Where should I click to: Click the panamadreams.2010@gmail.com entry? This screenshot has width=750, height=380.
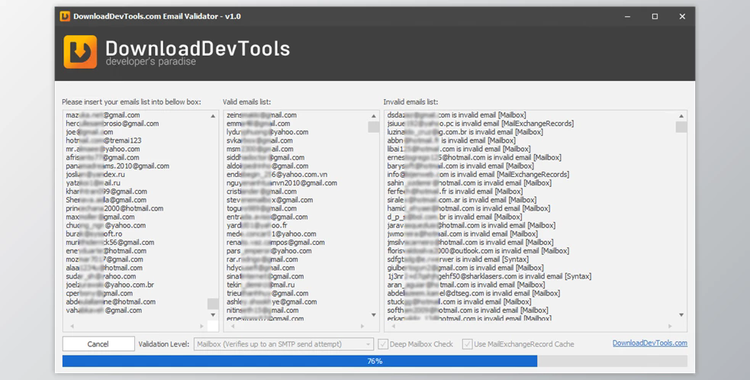[x=118, y=166]
